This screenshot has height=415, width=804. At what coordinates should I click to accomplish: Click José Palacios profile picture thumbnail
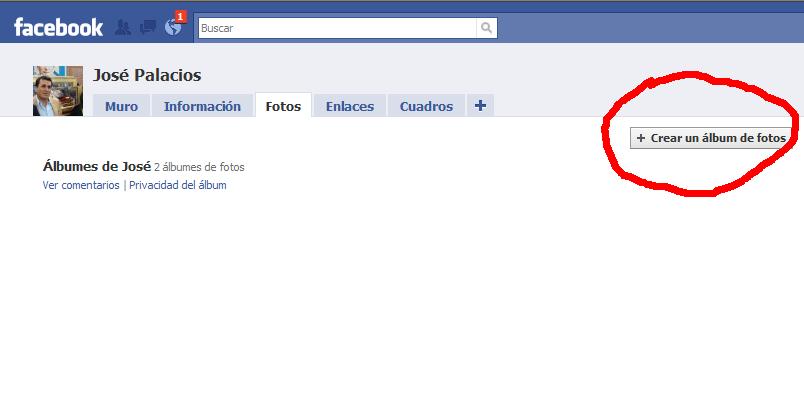point(58,91)
